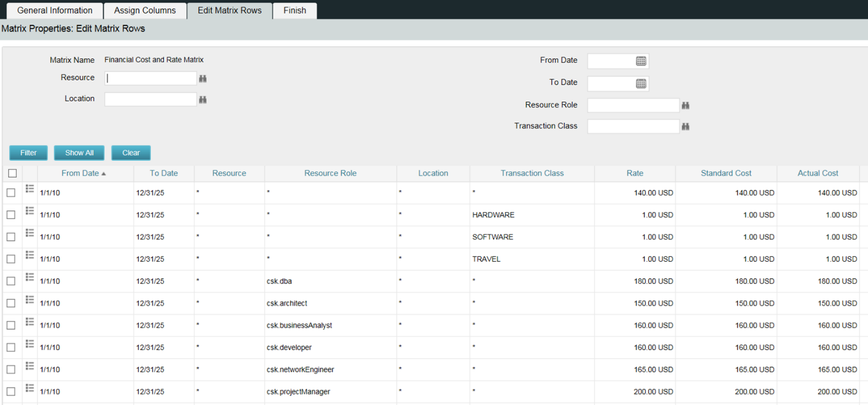Toggle the select-all checkbox in table header
Screen dimensions: 868x405
click(13, 173)
